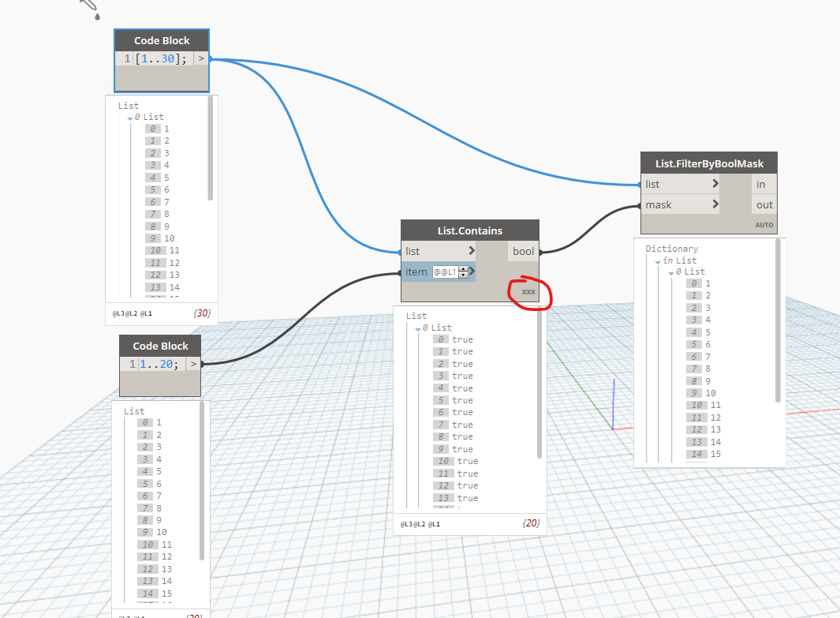Viewport: 840px width, 618px height.
Task: Click the @@L1 level field on item port
Action: click(x=445, y=272)
